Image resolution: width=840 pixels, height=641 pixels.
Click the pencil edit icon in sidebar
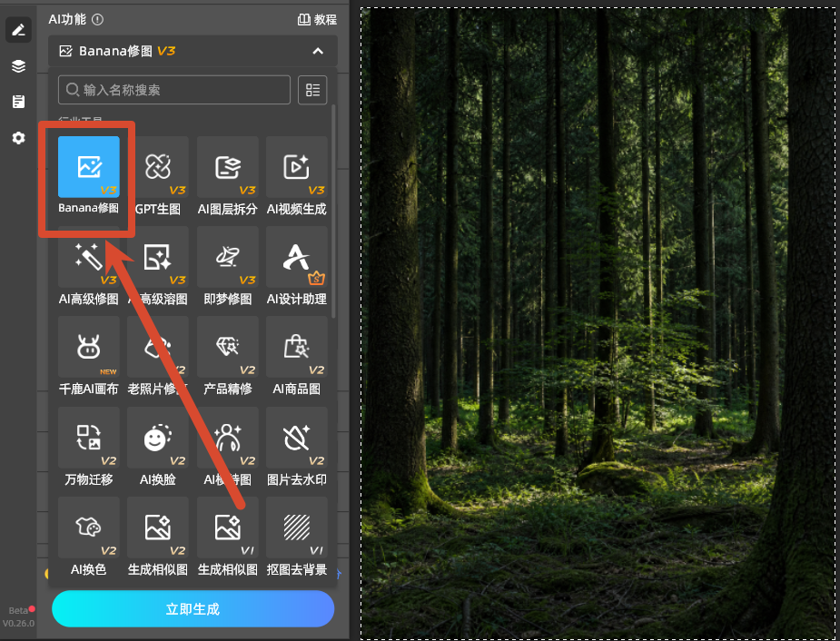tap(18, 29)
